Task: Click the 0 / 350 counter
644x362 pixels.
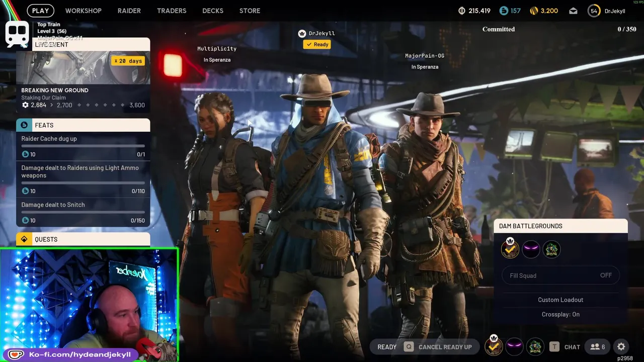Action: (627, 29)
